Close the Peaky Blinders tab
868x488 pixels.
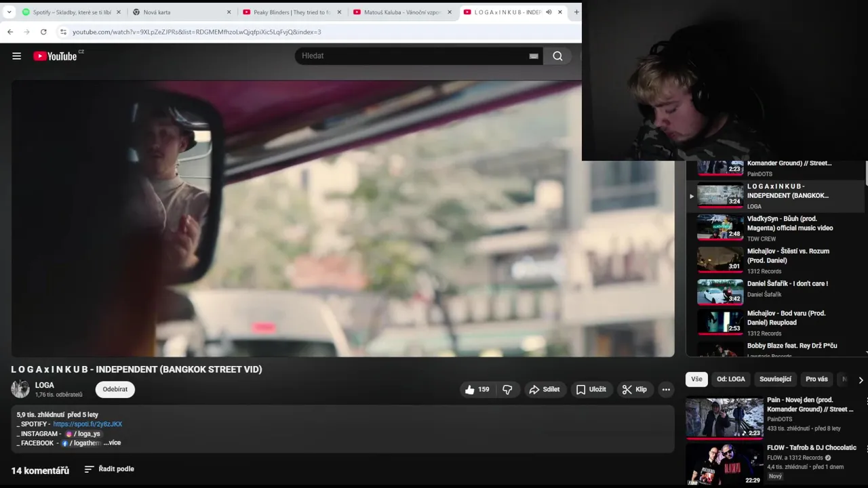click(339, 12)
